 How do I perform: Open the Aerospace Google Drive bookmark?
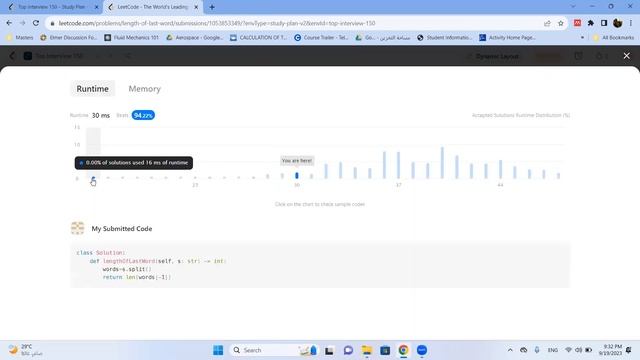(x=194, y=38)
